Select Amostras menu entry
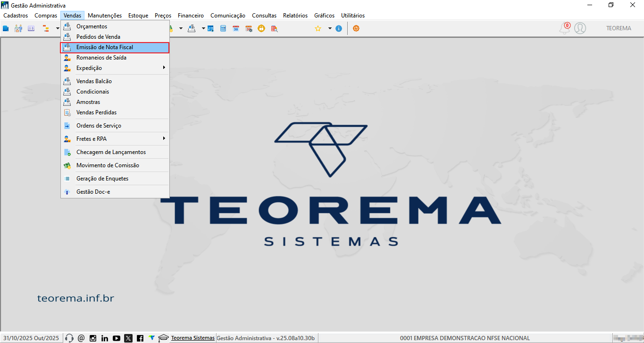 [115, 102]
